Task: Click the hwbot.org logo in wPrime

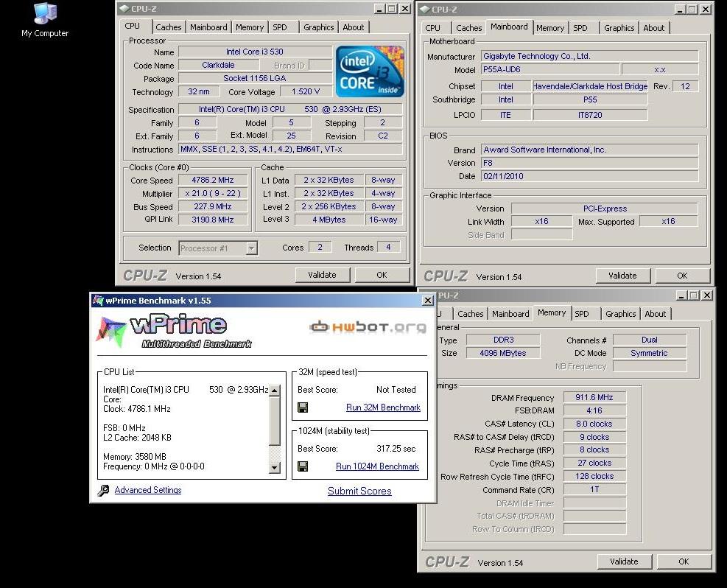Action: click(x=368, y=326)
